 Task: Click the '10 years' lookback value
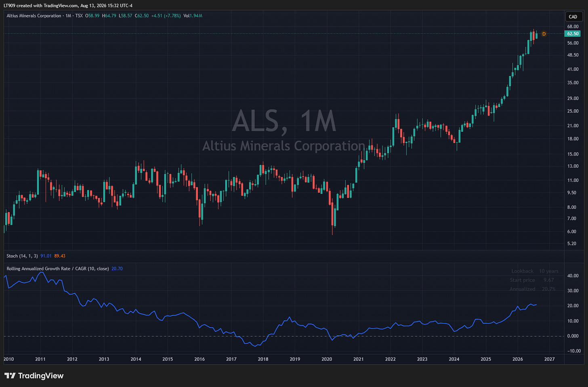click(x=549, y=271)
